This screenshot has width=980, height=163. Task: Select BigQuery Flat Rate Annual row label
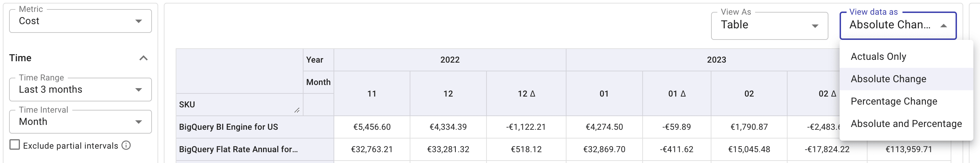238,150
